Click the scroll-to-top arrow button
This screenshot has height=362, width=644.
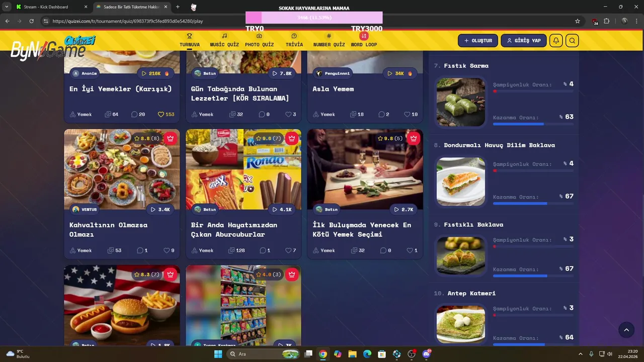click(626, 330)
